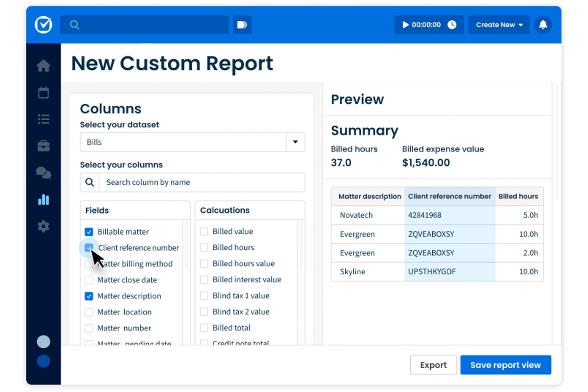The height and width of the screenshot is (392, 588).
Task: Click Billed hours column header
Action: coord(518,196)
